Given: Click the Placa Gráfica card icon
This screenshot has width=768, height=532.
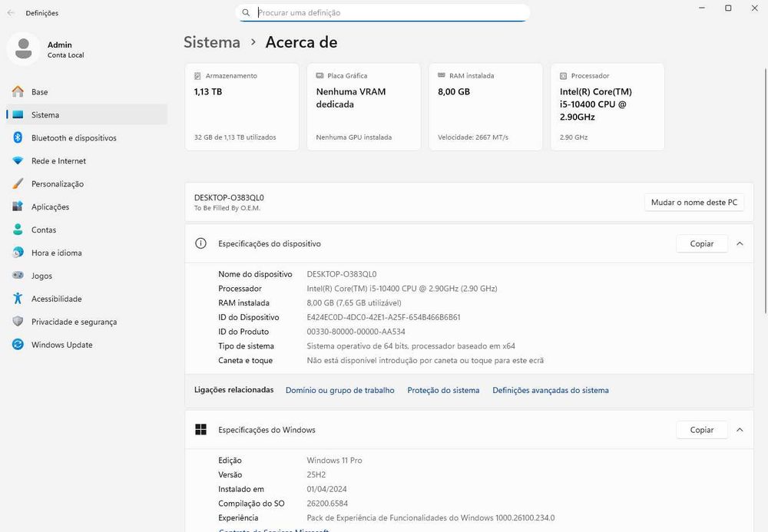Looking at the screenshot, I should pyautogui.click(x=319, y=76).
